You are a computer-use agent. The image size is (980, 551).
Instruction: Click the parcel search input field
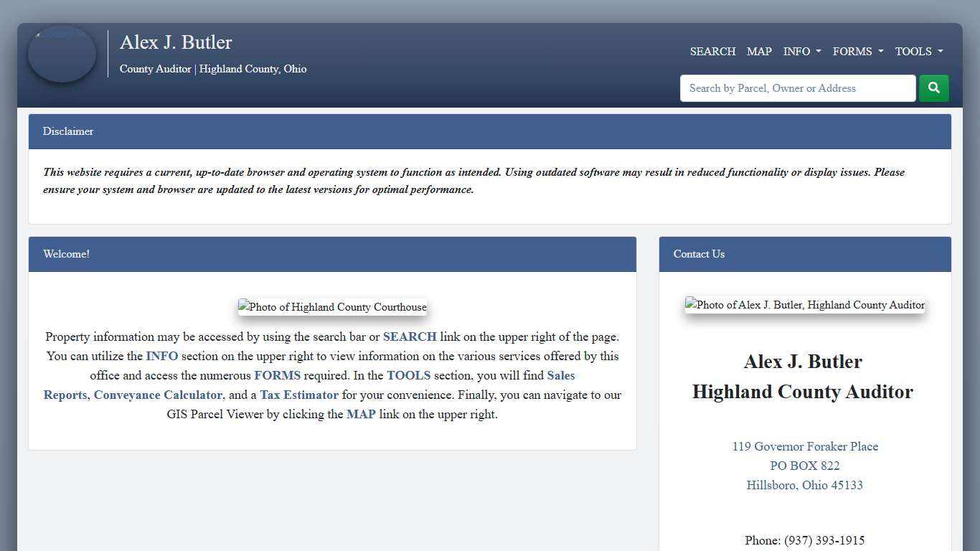pos(797,88)
